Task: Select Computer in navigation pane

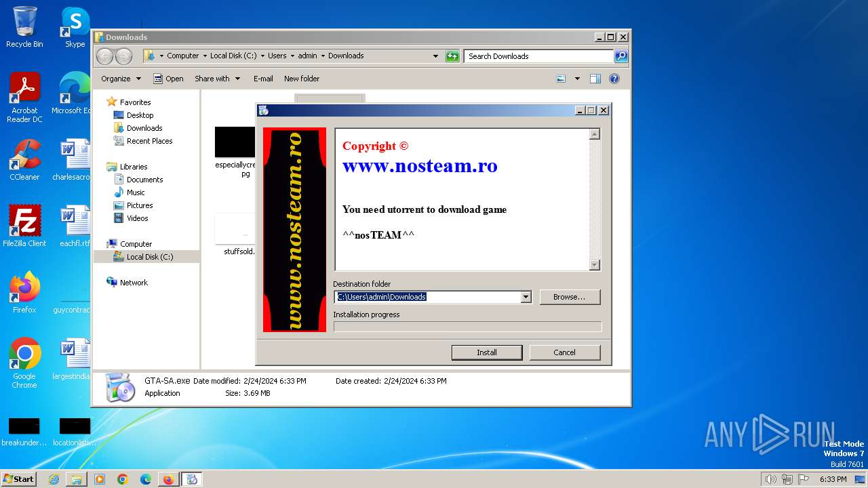Action: coord(136,244)
